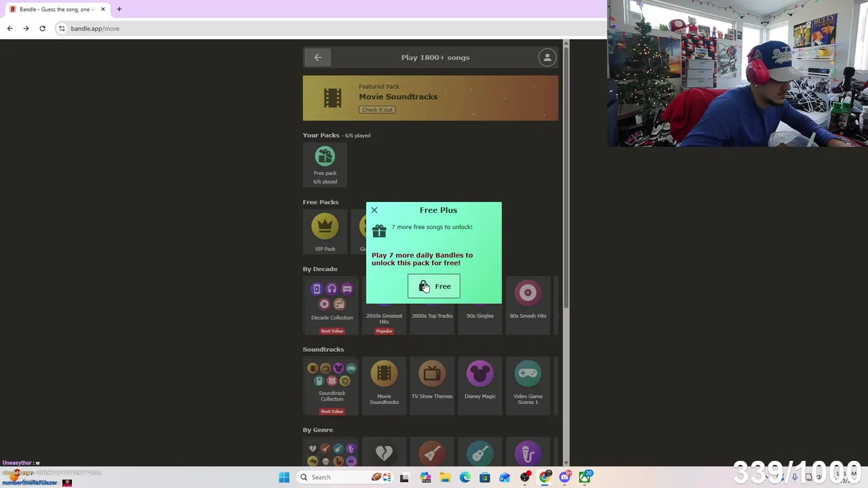
Task: Click the Best Value tag under Decade Collection
Action: pos(332,331)
